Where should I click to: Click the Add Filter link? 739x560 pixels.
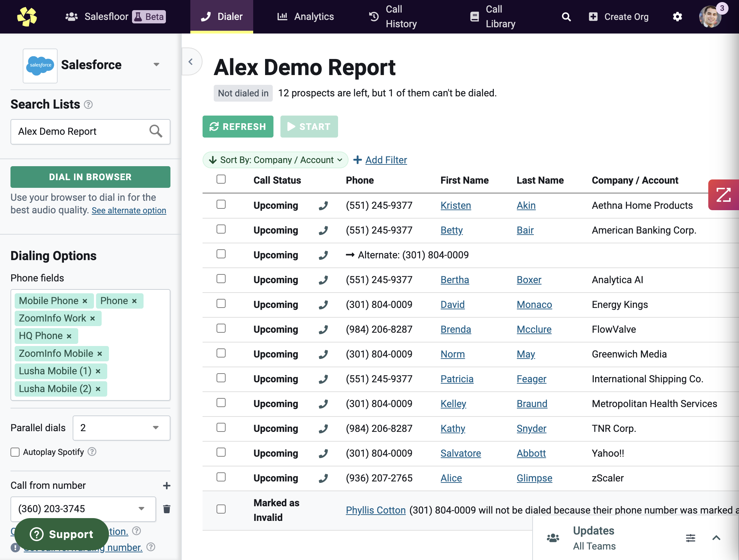point(386,160)
